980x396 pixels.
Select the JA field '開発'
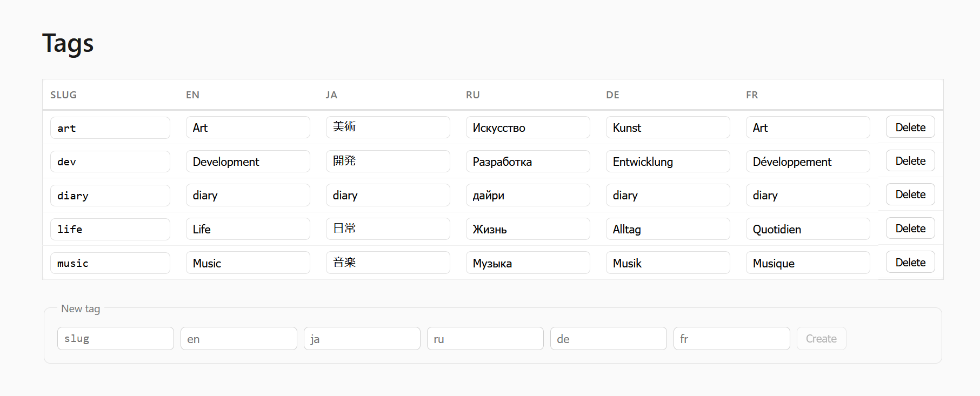388,161
